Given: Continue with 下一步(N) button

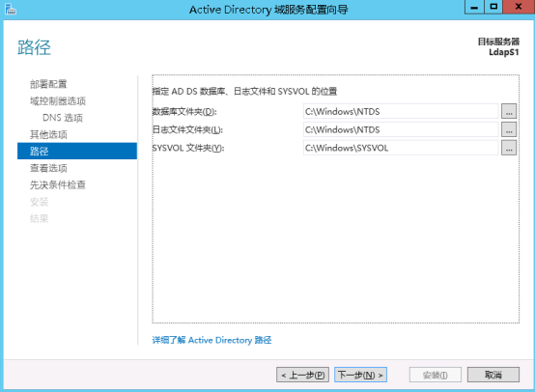Looking at the screenshot, I should tap(360, 375).
